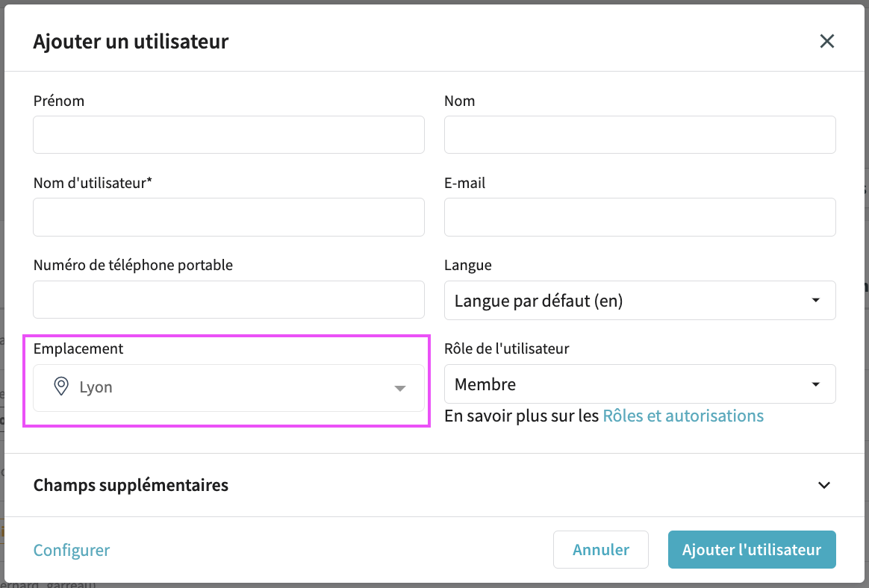Select the Lyon location value
Screen dimensions: 869x588
[96, 387]
